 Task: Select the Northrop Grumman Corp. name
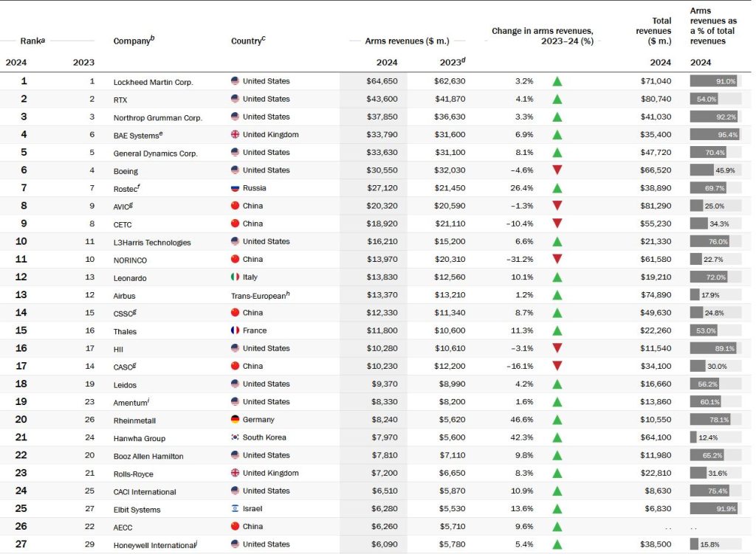[x=157, y=117]
